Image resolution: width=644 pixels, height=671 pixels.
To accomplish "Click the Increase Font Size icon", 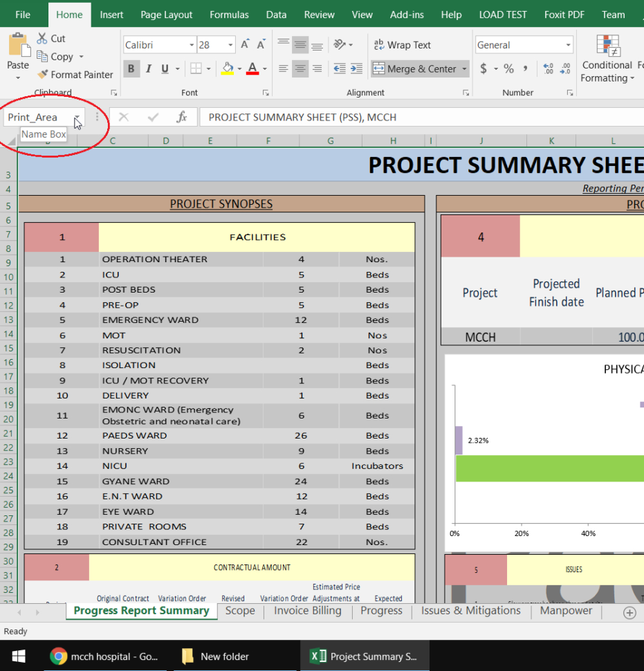I will [243, 43].
